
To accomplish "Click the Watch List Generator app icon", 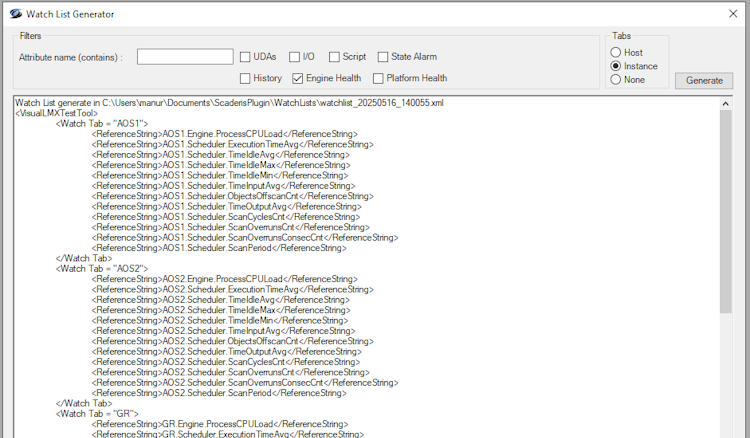I will (12, 14).
